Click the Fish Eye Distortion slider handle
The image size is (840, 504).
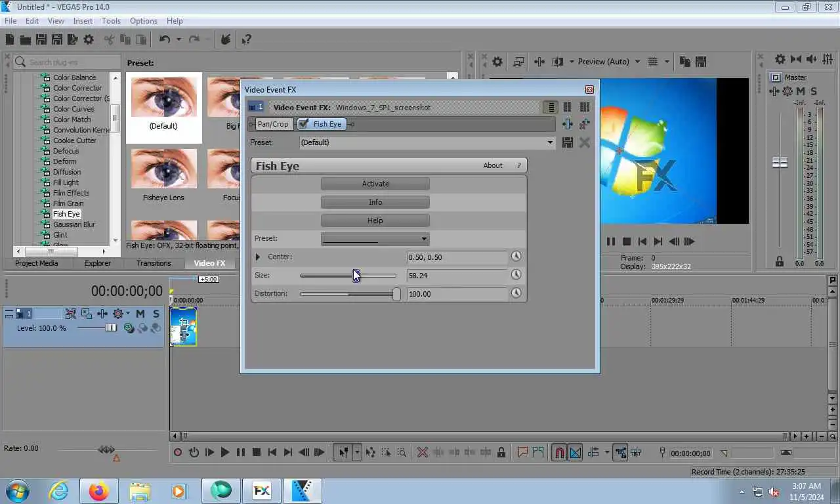pyautogui.click(x=396, y=294)
